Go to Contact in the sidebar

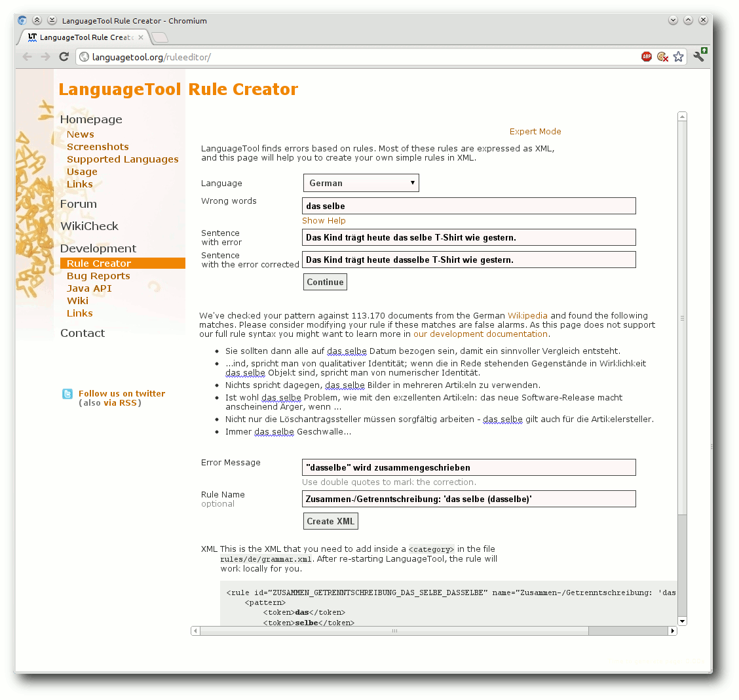click(x=83, y=333)
